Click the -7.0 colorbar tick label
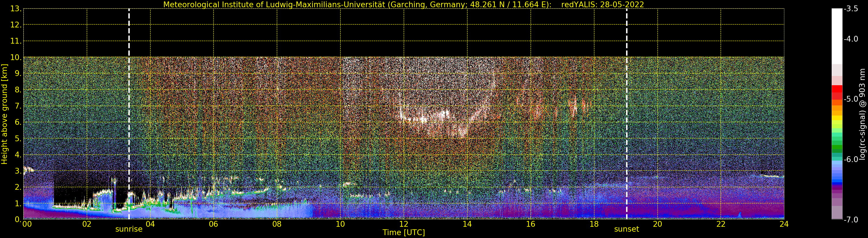The width and height of the screenshot is (868, 238). pyautogui.click(x=851, y=220)
